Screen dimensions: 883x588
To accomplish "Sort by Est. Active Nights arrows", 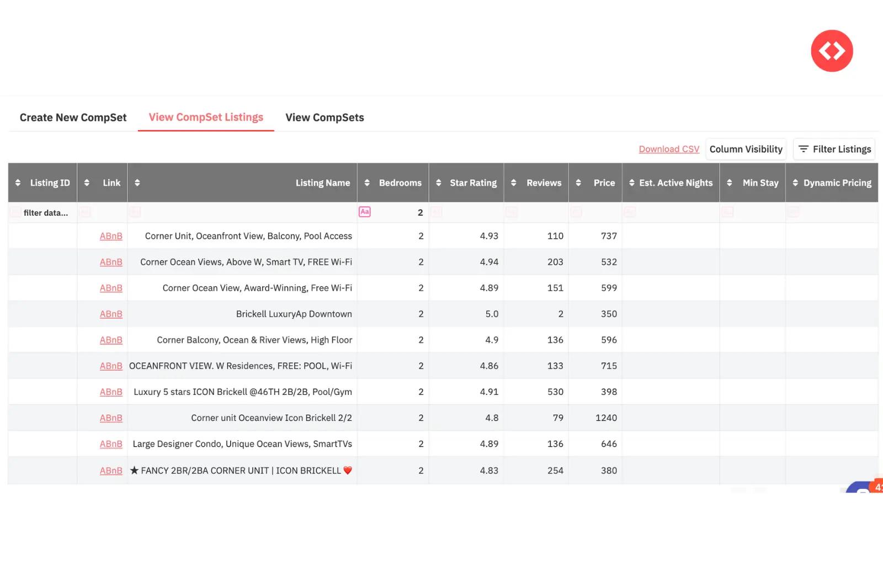I will pyautogui.click(x=632, y=183).
